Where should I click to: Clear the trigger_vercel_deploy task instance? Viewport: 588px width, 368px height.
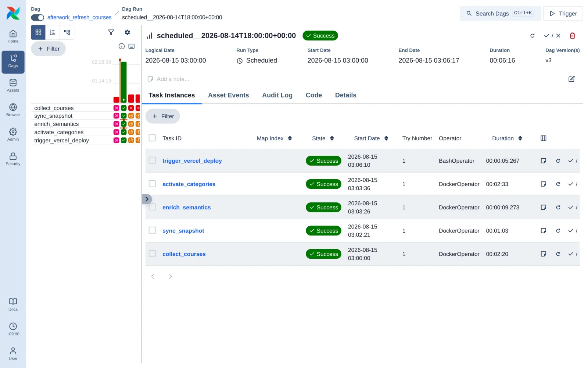(x=558, y=161)
